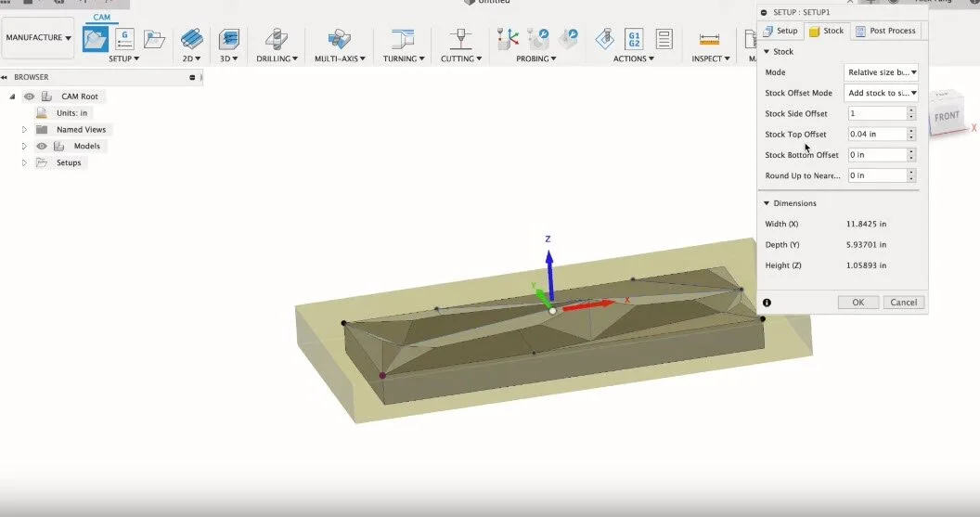Click the Simulate icon in Actions

point(604,39)
